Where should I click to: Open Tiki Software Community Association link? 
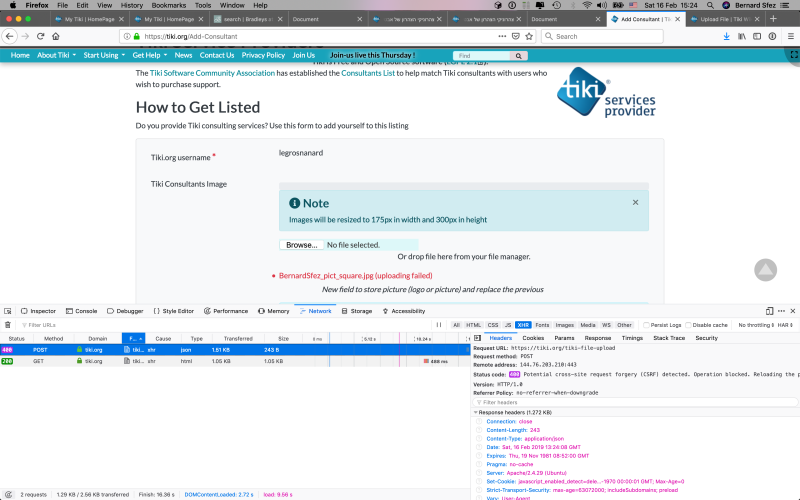pyautogui.click(x=212, y=73)
